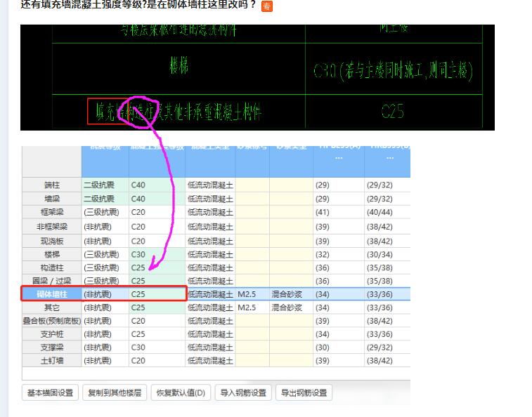
Task: Click the 导出钢筋设置 button
Action: click(304, 392)
